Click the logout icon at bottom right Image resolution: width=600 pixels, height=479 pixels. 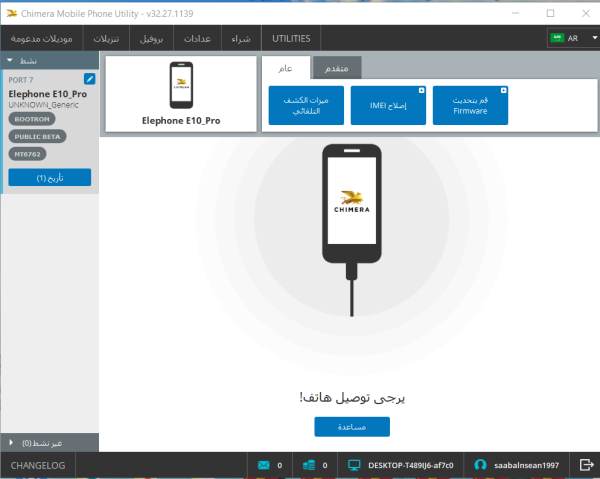586,465
